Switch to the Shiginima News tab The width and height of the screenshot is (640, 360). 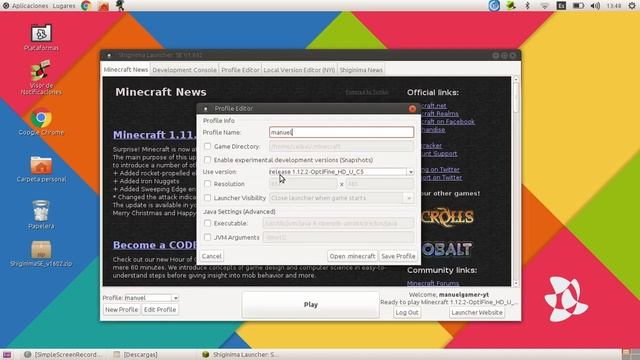coord(361,70)
